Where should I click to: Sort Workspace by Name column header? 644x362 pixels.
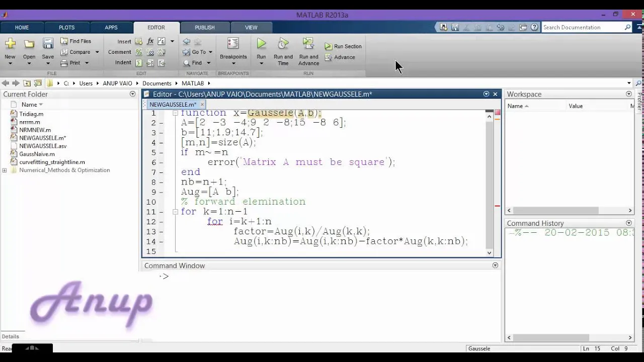pos(517,106)
